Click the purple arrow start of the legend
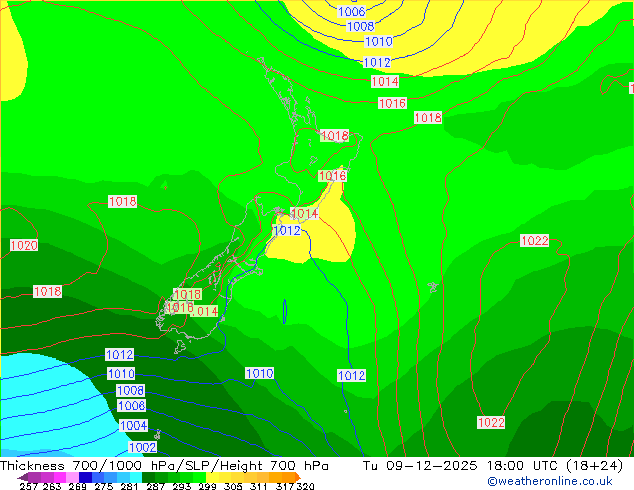 click(x=23, y=477)
